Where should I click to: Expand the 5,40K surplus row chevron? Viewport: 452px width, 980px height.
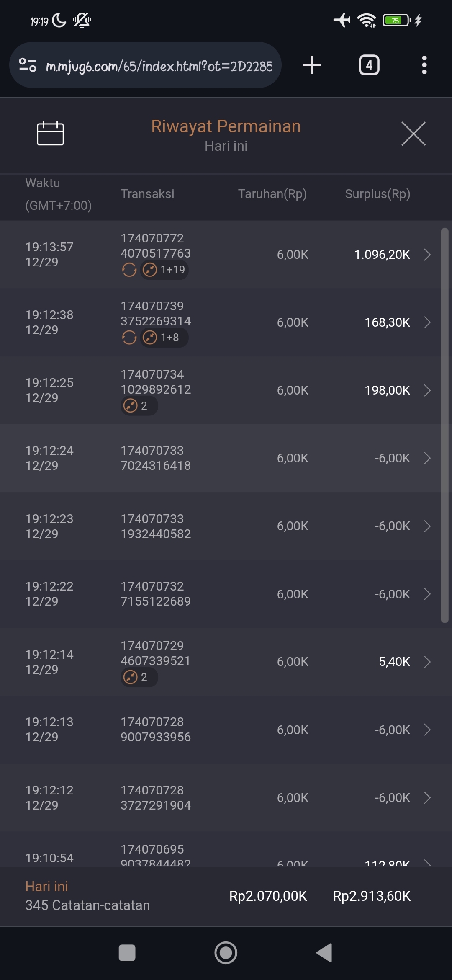pos(427,662)
